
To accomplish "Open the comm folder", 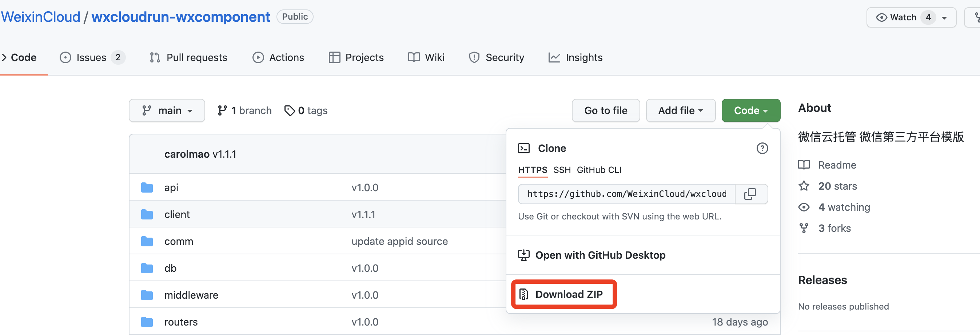I will [179, 241].
